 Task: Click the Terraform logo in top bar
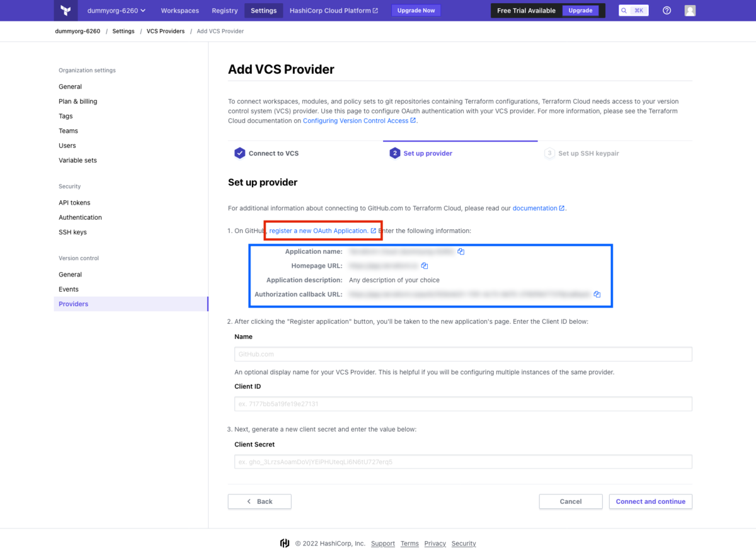(66, 11)
